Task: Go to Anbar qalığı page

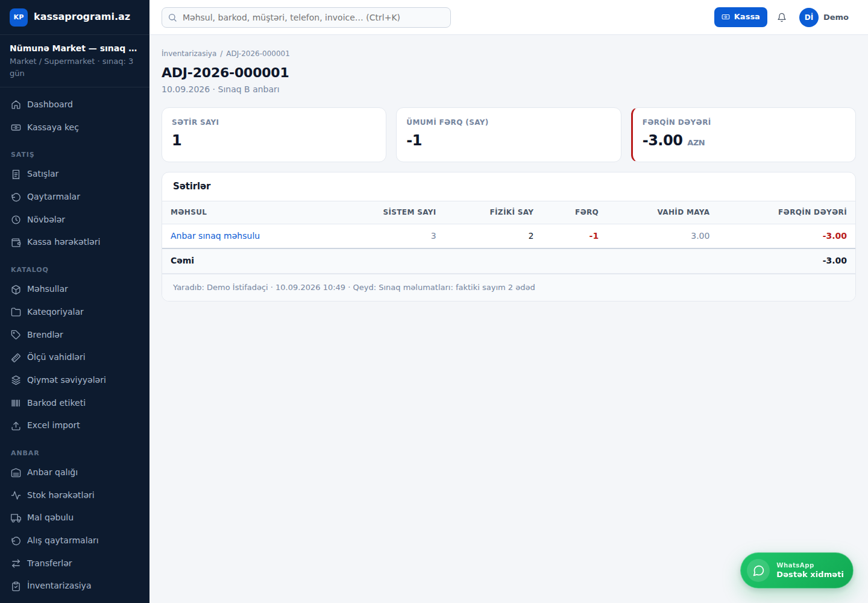Action: [75, 472]
